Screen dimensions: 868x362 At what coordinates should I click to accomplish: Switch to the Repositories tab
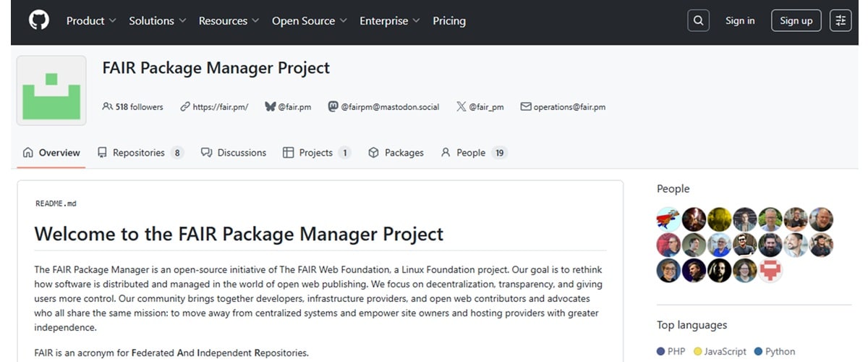[140, 153]
